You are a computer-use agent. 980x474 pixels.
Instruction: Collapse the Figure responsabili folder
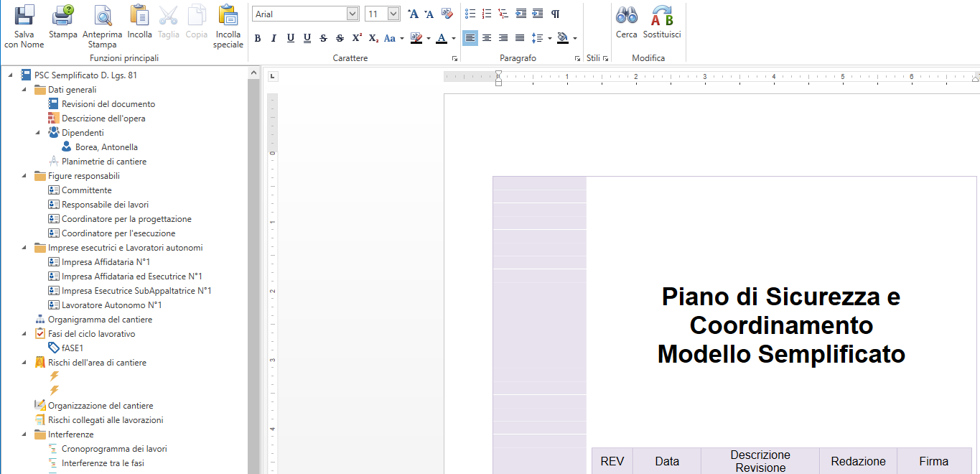(24, 176)
